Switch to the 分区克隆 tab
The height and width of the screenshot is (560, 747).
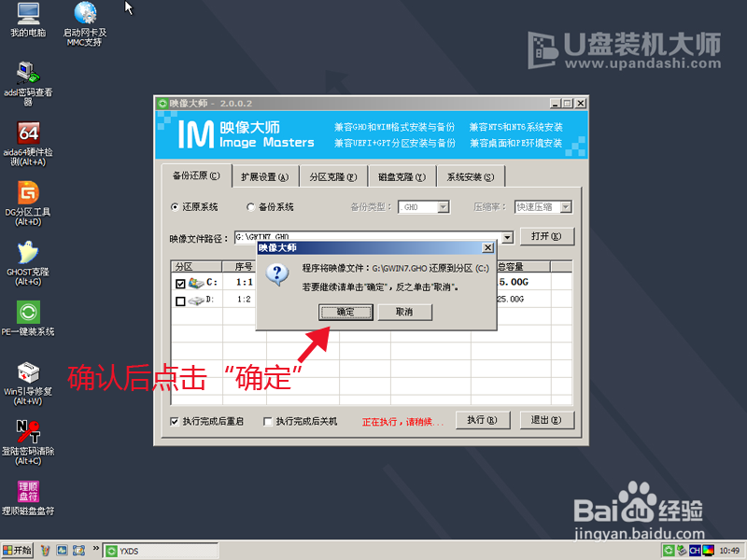[333, 177]
